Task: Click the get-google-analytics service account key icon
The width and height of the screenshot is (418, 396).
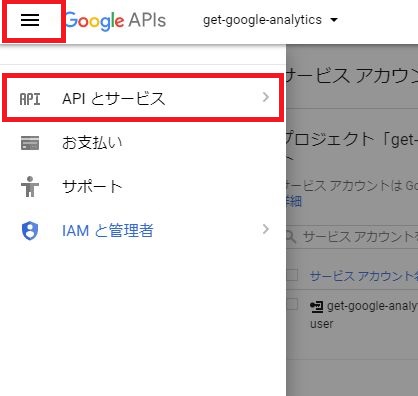Action: [316, 306]
